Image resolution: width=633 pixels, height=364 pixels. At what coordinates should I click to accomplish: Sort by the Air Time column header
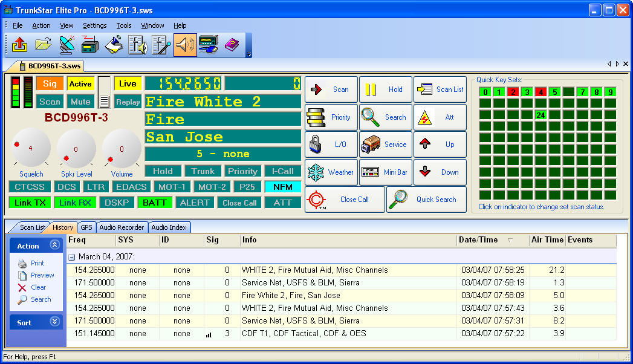(x=547, y=239)
